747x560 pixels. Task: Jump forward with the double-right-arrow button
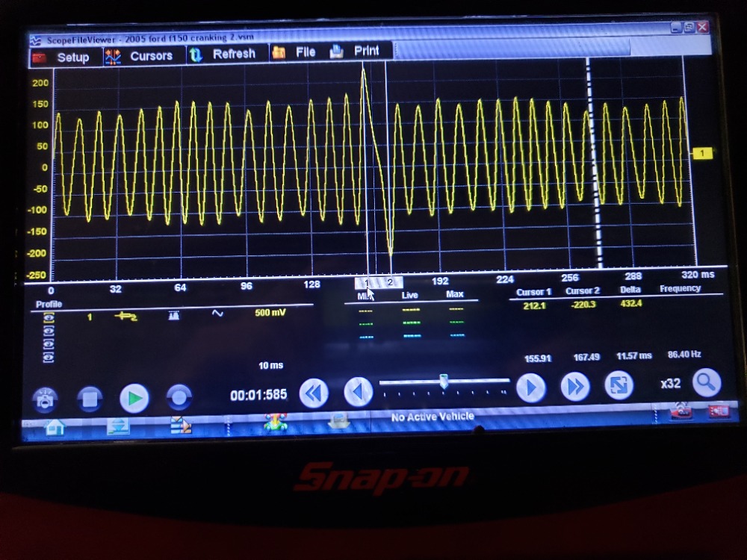(x=575, y=387)
